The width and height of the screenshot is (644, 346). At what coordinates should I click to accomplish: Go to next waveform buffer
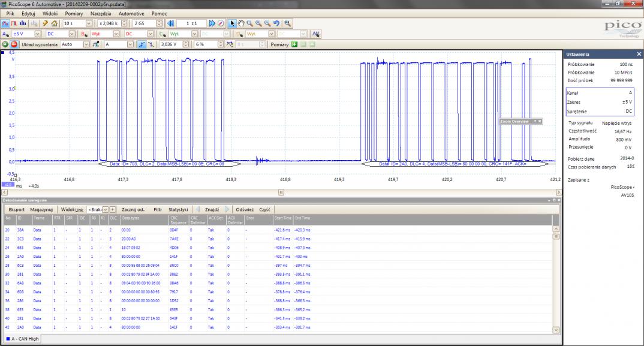pos(212,23)
